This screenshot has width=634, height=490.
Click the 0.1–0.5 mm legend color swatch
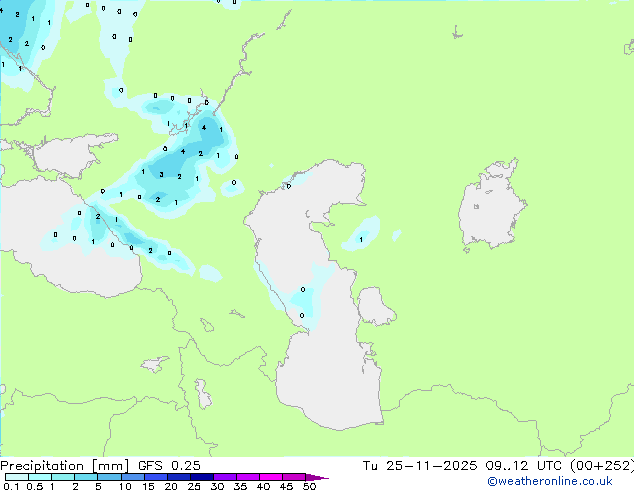(17, 477)
